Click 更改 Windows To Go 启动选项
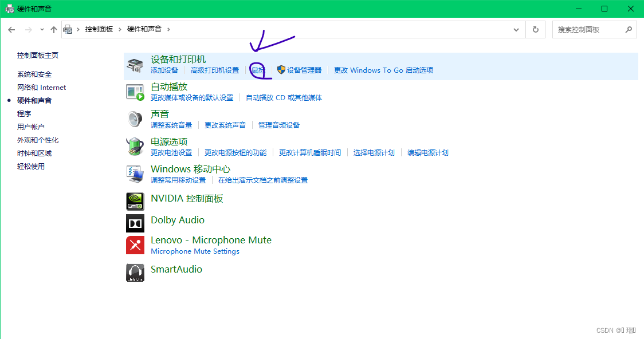644x339 pixels. coord(384,70)
